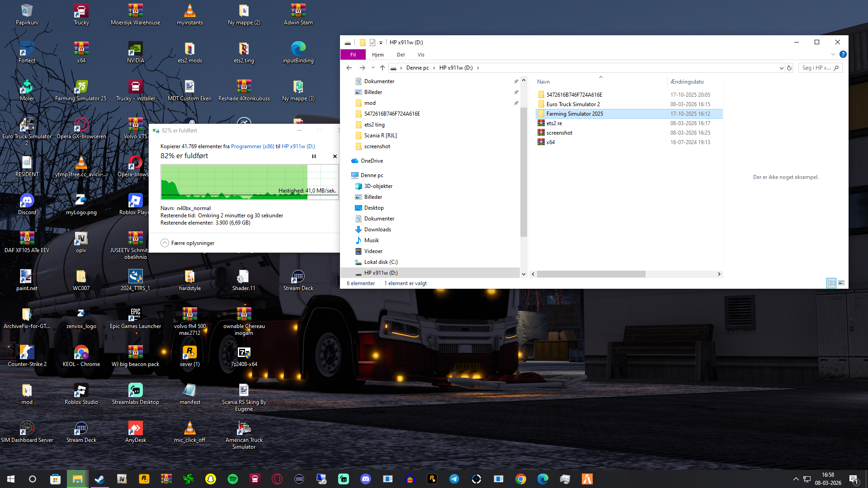Pause the file copy operation
868x488 pixels.
click(x=314, y=156)
